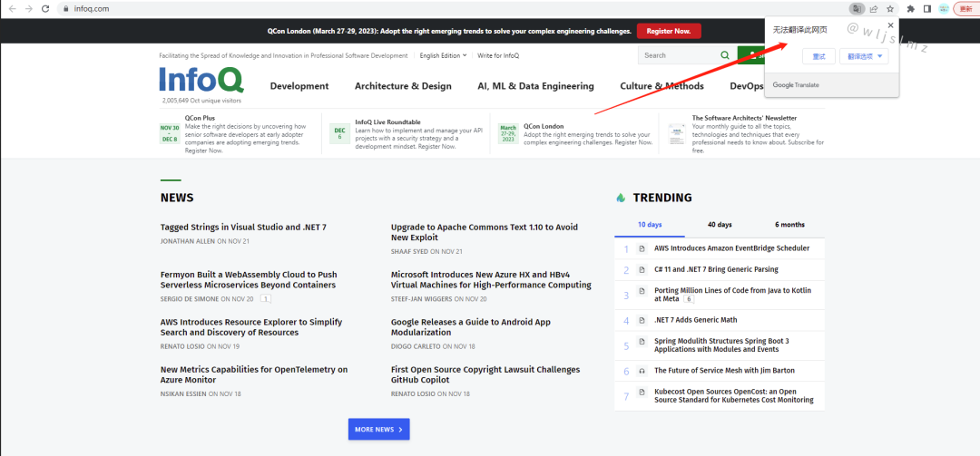Open Fermyon WebAssembly Cloud article
Viewport: 980px width, 456px height.
pyautogui.click(x=249, y=280)
